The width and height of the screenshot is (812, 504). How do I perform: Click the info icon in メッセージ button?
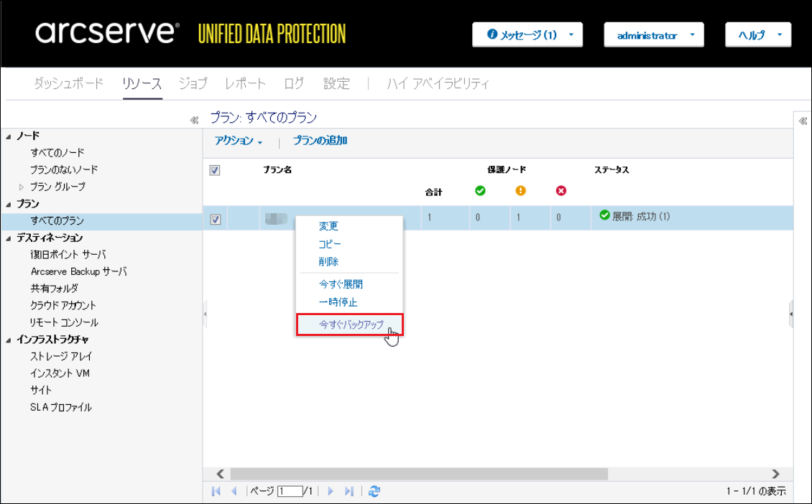[x=492, y=34]
